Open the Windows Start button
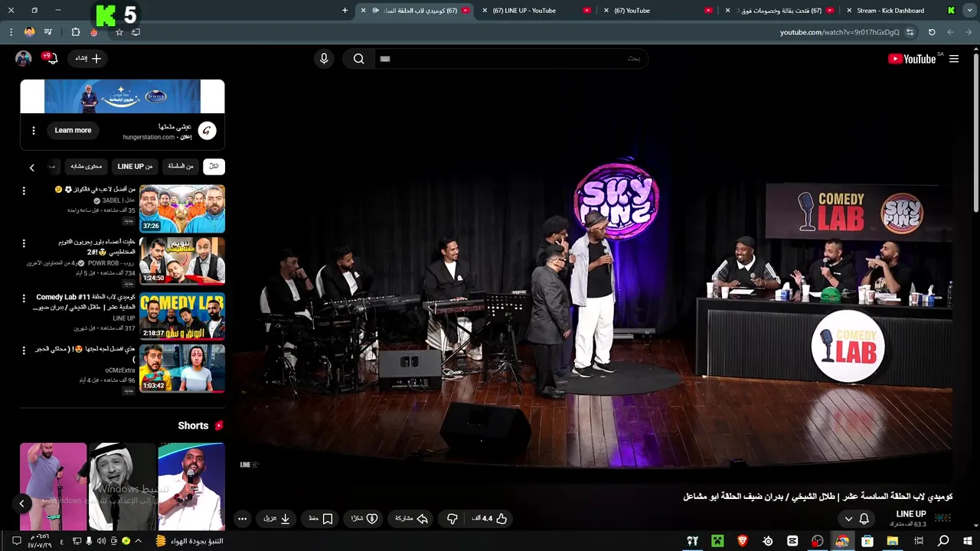 pyautogui.click(x=968, y=541)
